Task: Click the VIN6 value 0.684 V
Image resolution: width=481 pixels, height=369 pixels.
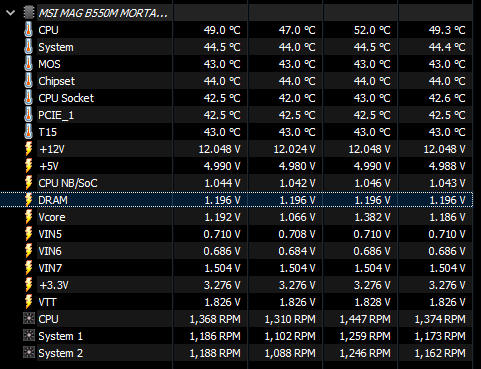Action: (x=297, y=251)
